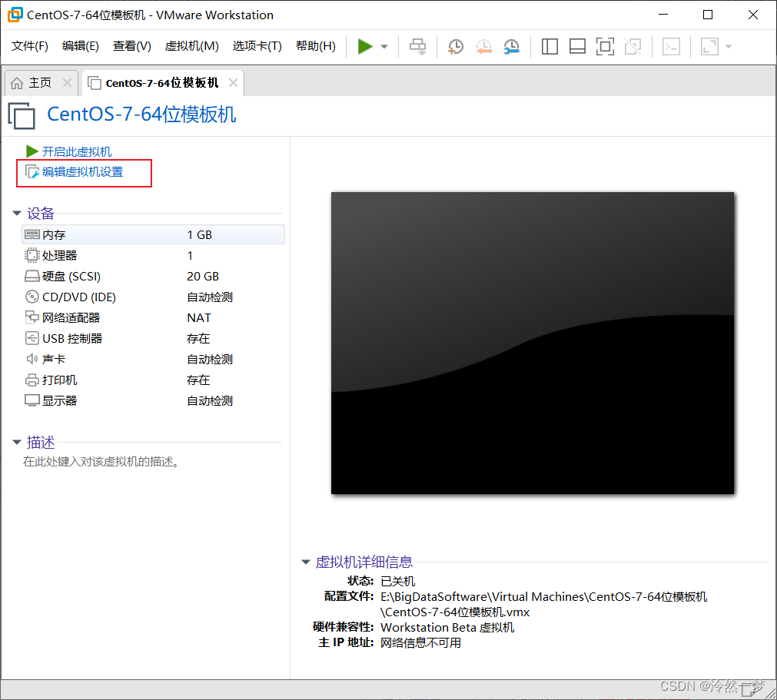Click the green power-on play toolbar button
This screenshot has height=700, width=777.
pos(365,47)
